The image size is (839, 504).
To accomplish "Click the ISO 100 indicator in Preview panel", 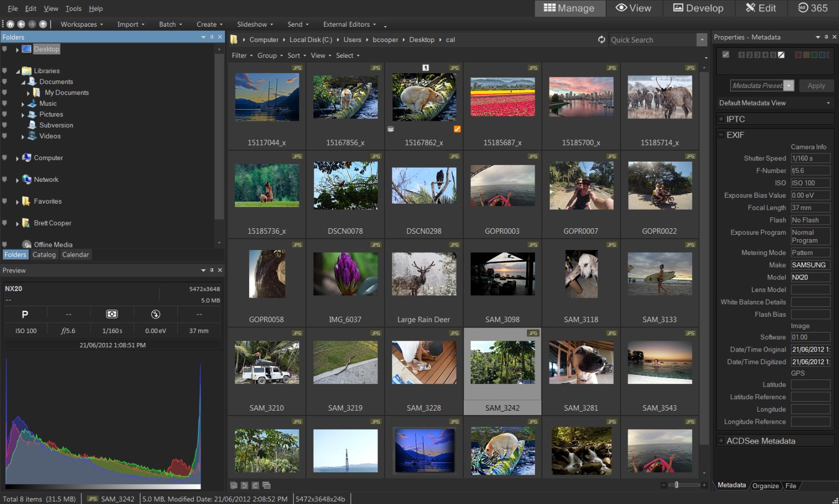I will click(x=25, y=330).
